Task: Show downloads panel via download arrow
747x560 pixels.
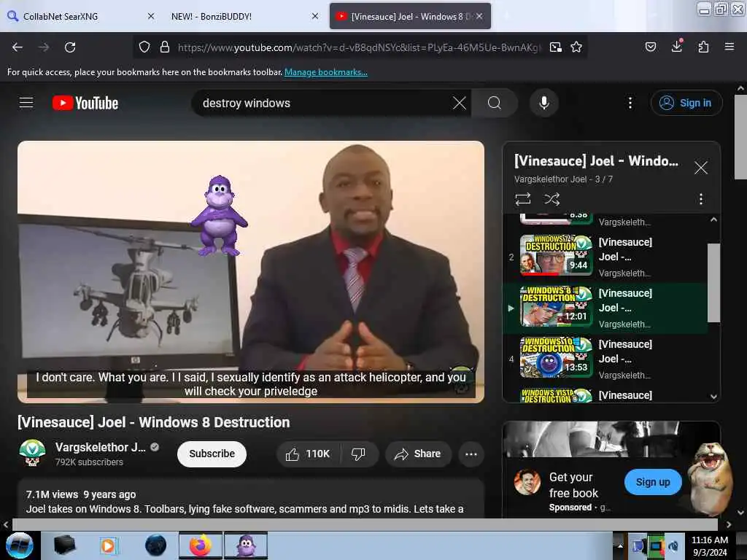Action: (x=676, y=47)
